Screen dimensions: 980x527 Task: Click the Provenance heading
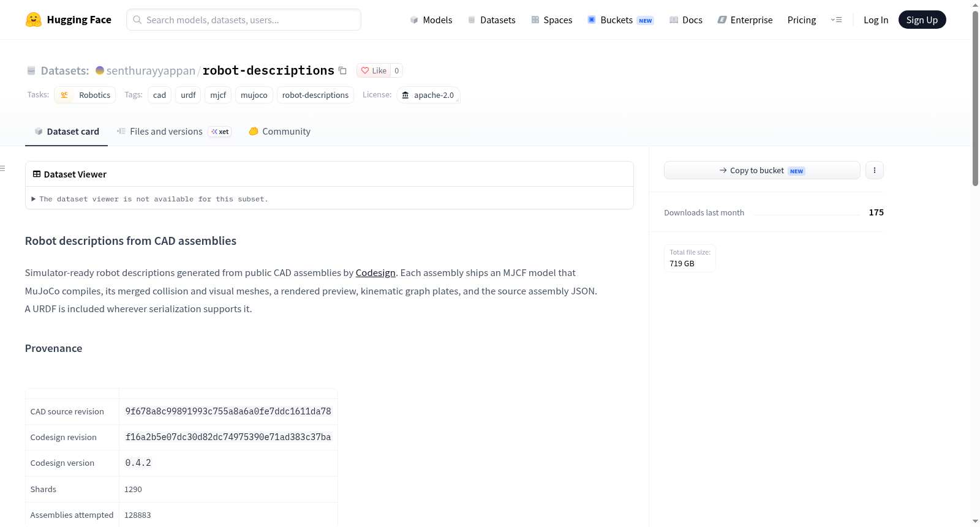(53, 348)
